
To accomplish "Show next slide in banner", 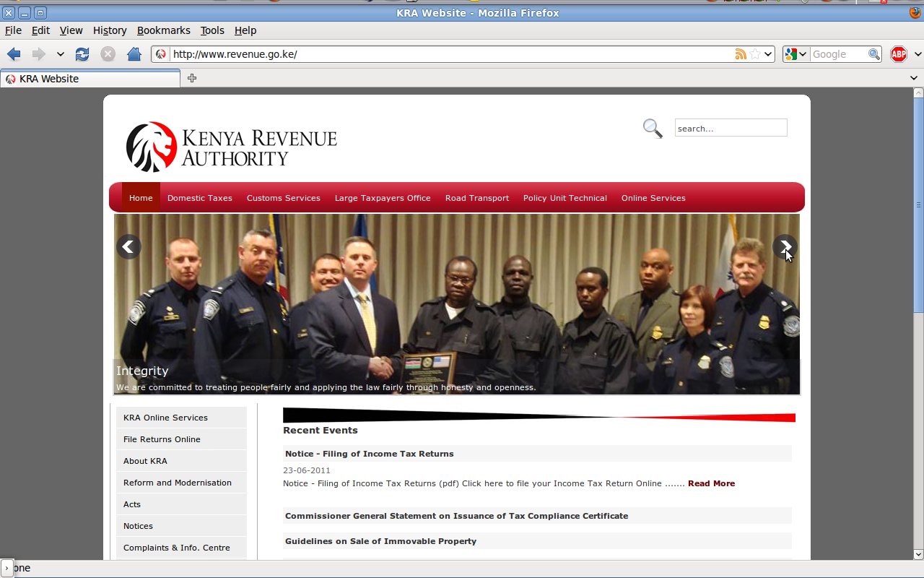I will pos(785,246).
